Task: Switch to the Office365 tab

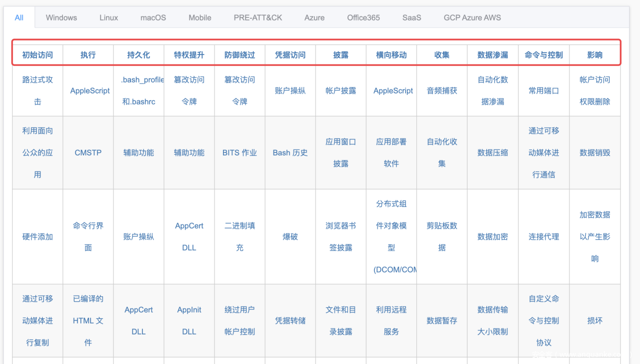Action: [363, 17]
